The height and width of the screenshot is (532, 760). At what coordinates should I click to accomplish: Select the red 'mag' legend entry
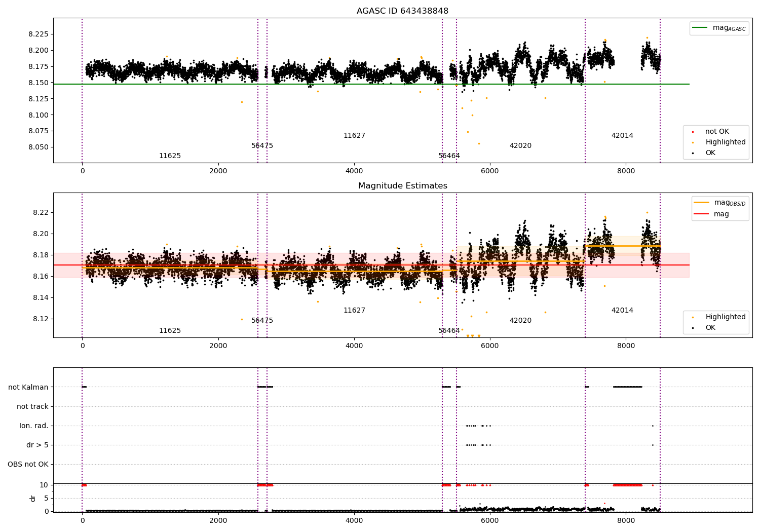click(x=712, y=214)
